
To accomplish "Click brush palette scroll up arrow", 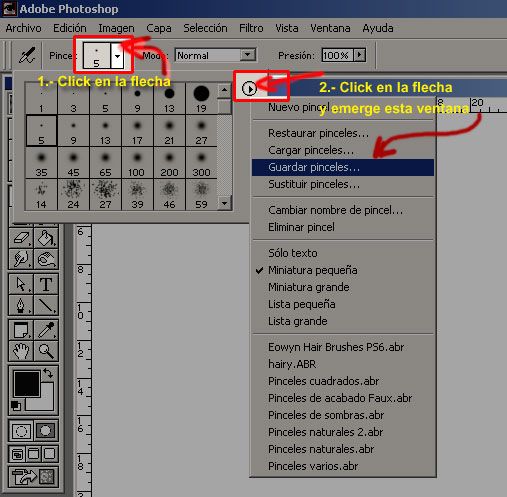I will click(x=225, y=90).
